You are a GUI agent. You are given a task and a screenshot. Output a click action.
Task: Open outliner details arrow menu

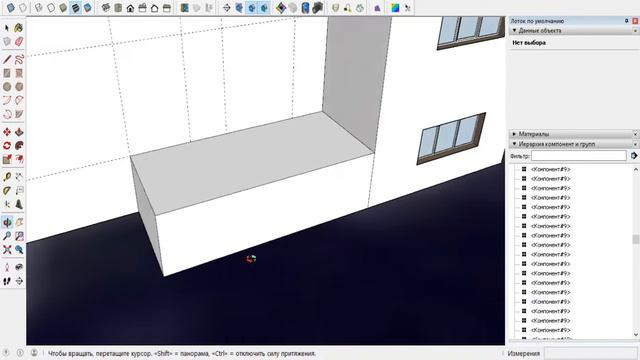(x=634, y=156)
